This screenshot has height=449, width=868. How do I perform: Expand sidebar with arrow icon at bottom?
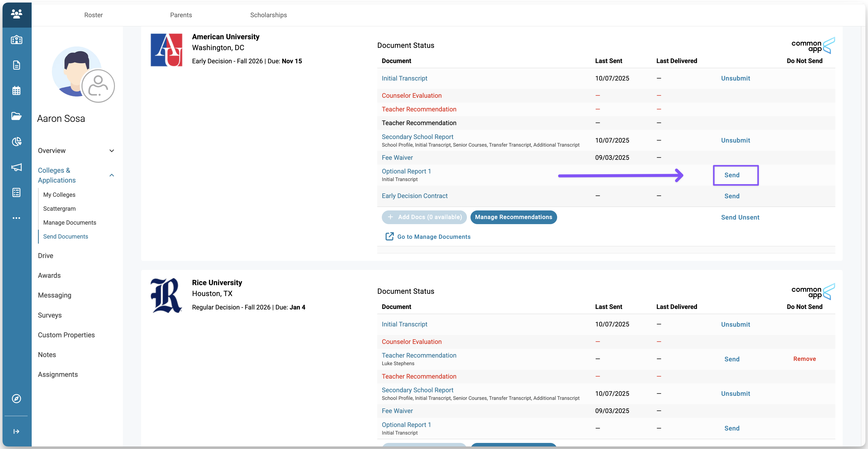coord(16,432)
